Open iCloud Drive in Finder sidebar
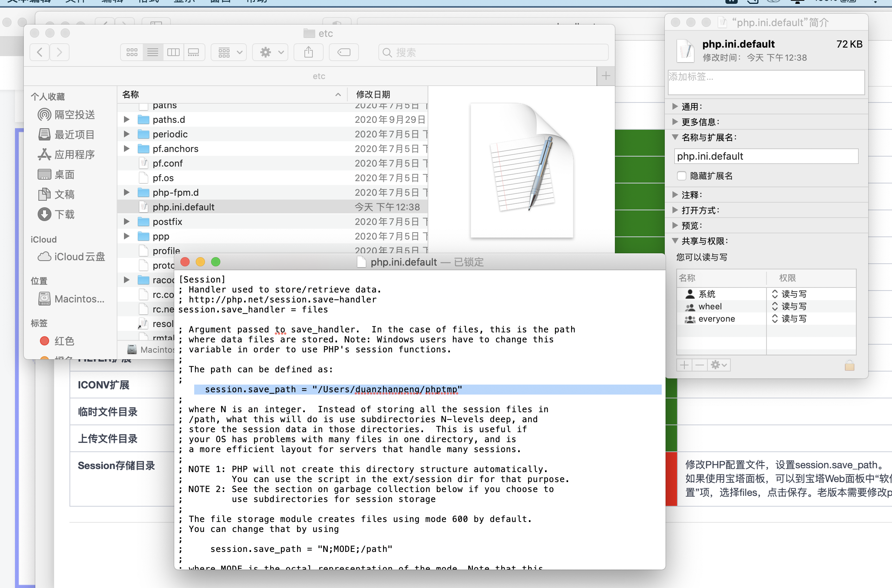892x588 pixels. [71, 256]
